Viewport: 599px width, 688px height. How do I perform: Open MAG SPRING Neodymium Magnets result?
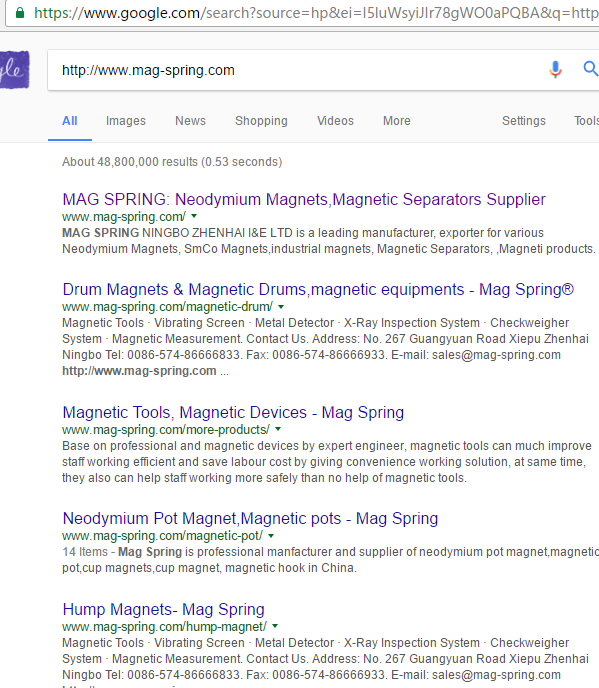pyautogui.click(x=304, y=199)
